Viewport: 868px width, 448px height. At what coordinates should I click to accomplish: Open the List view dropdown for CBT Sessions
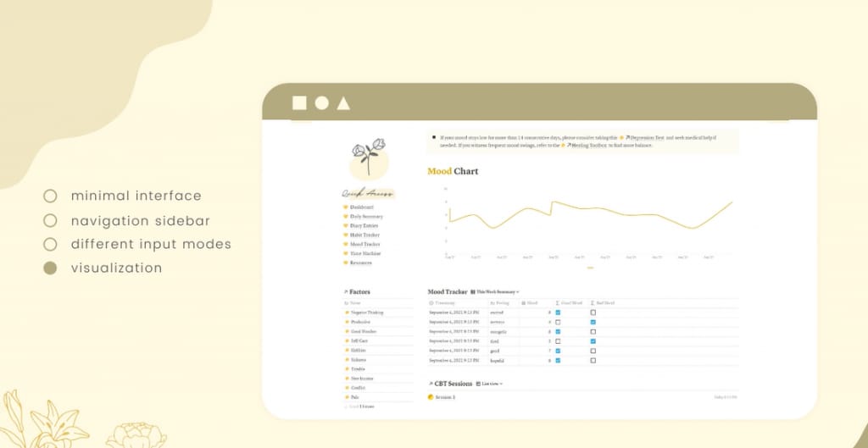(489, 384)
